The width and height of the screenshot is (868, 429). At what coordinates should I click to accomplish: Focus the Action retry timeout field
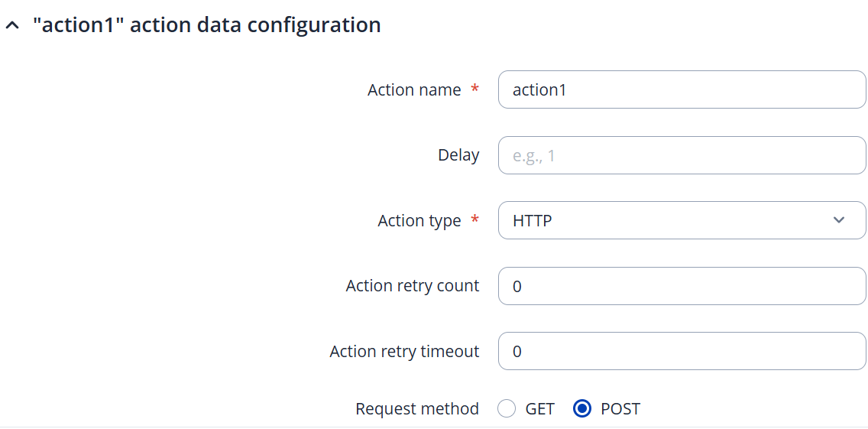tap(681, 352)
